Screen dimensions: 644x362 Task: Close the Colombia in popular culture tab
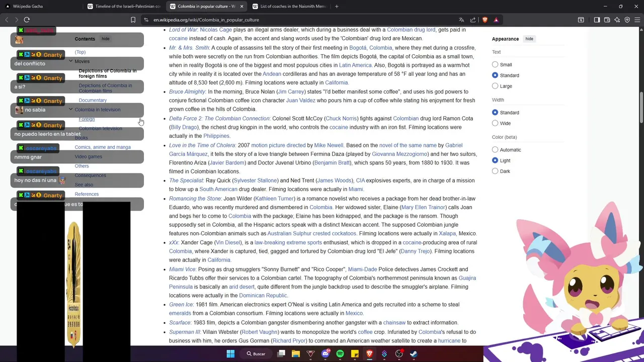coord(242,6)
